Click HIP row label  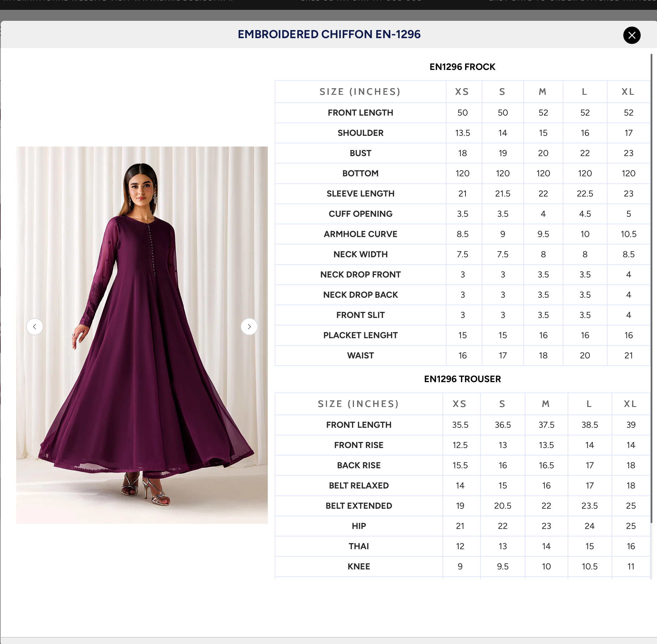click(x=359, y=526)
